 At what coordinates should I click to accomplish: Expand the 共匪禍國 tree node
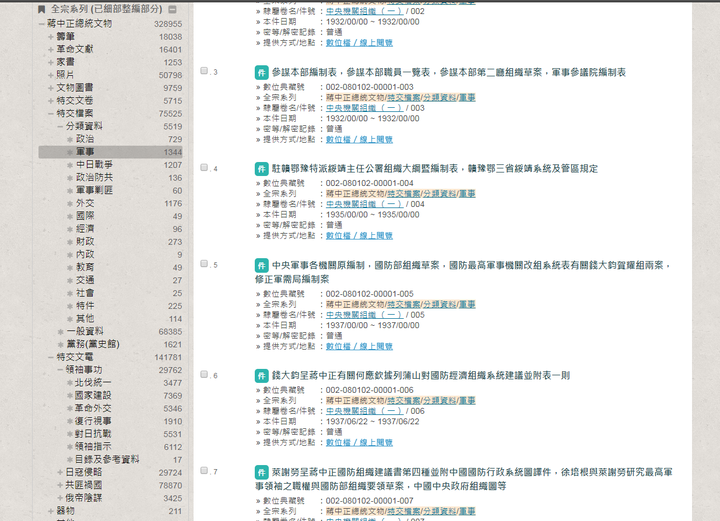pos(60,485)
